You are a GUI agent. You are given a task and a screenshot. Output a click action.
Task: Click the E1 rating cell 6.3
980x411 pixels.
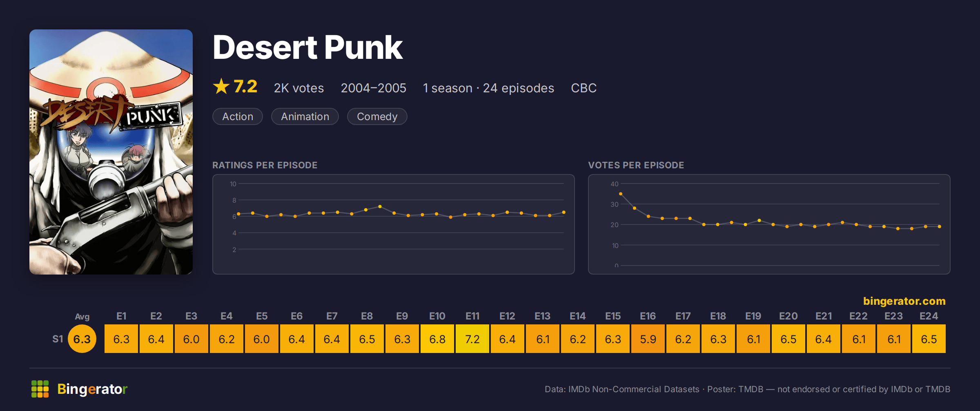(x=121, y=339)
